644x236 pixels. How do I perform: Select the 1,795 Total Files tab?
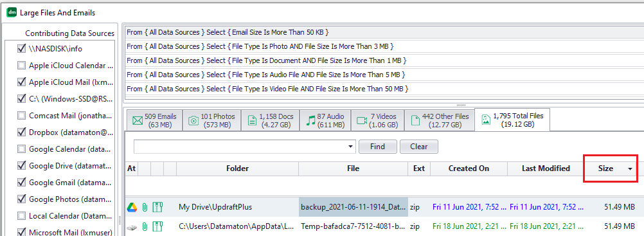[x=512, y=120]
